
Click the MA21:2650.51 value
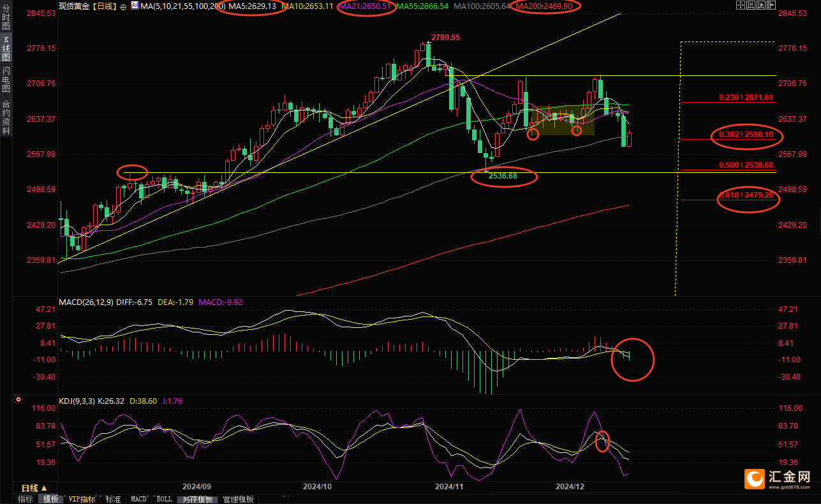[x=365, y=6]
